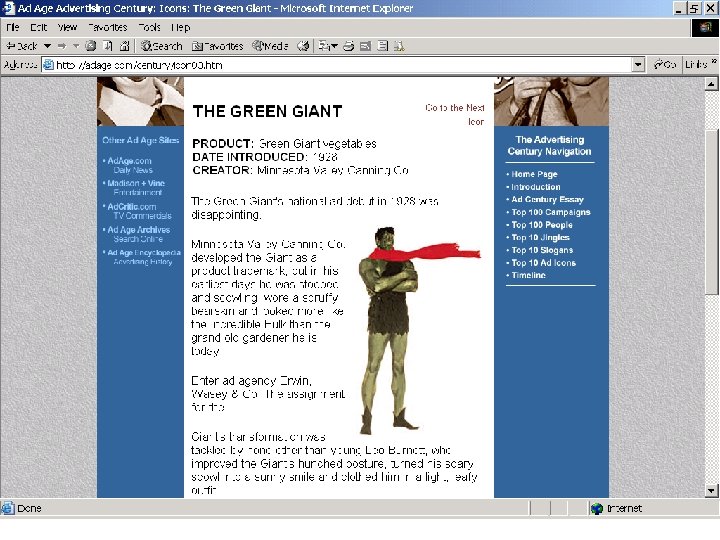Open the Ad Century Essay link
The height and width of the screenshot is (540, 720).
[x=547, y=199]
